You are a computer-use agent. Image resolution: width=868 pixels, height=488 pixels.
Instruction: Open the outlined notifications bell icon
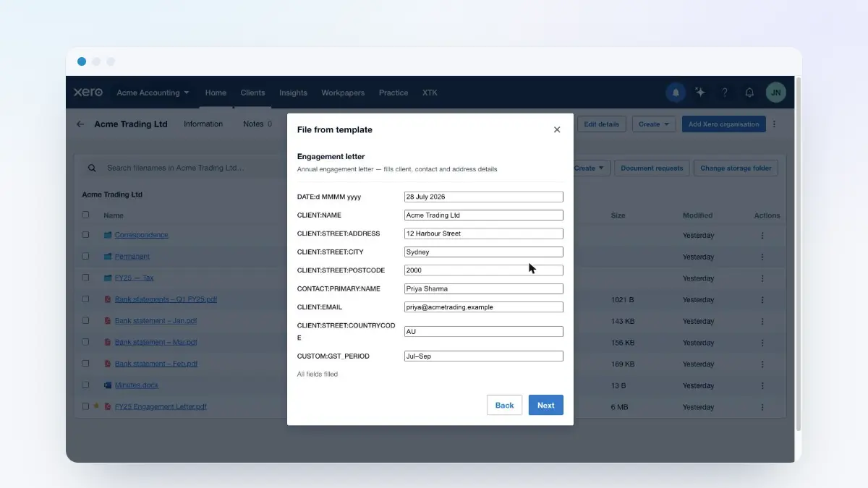point(749,93)
